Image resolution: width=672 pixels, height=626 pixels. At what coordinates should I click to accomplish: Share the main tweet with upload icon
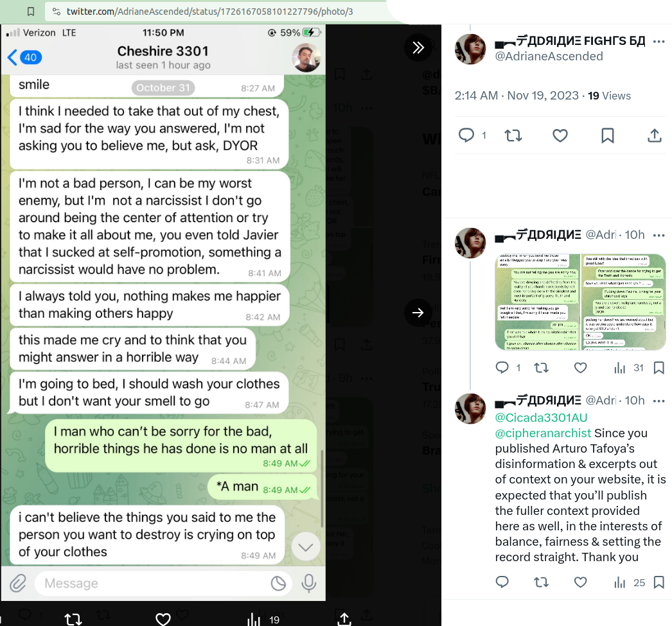click(654, 135)
